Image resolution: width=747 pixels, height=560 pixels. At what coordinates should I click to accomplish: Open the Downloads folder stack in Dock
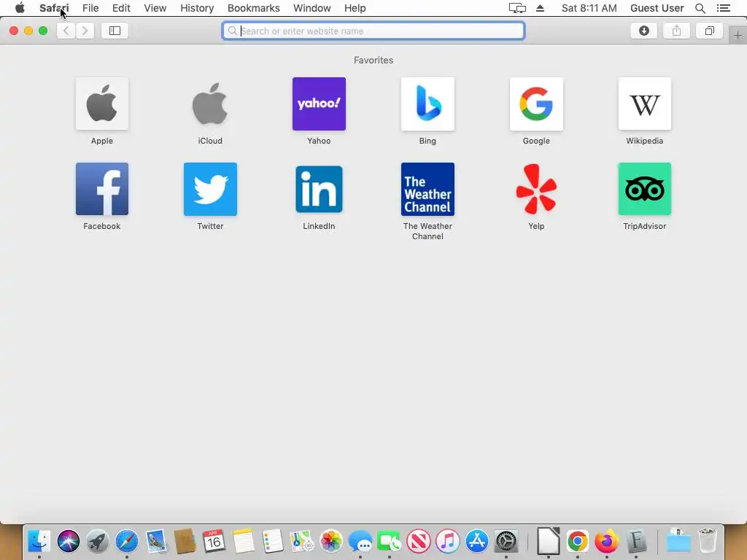click(x=678, y=540)
